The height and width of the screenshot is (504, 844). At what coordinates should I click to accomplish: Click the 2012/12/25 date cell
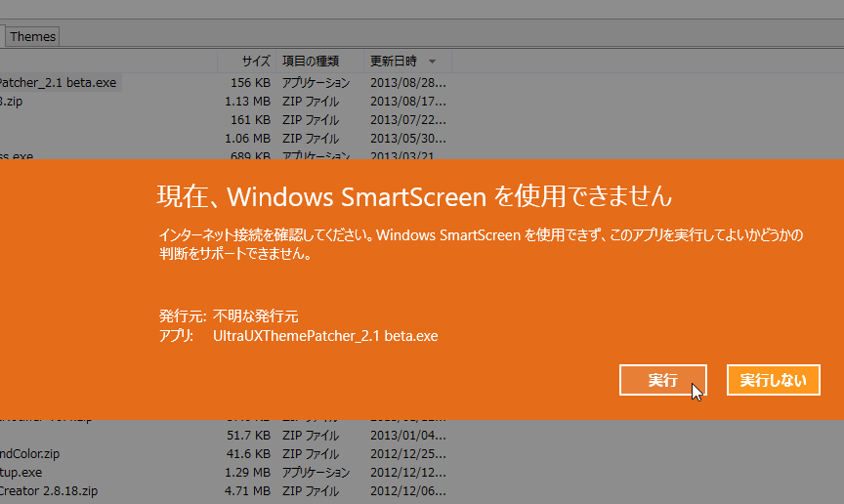tap(408, 453)
